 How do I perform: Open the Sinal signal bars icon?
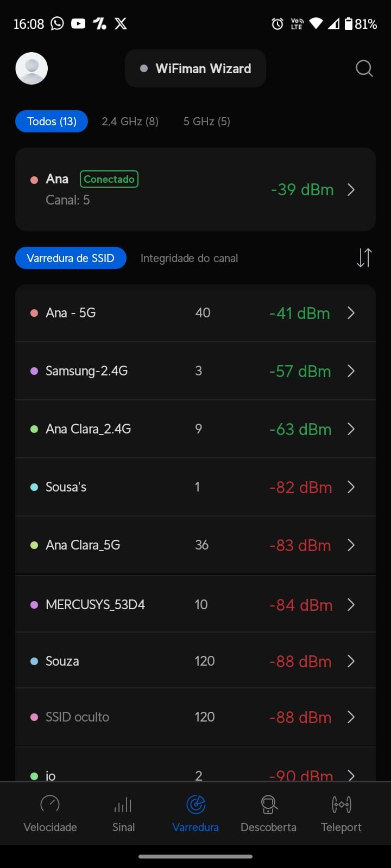(x=123, y=805)
